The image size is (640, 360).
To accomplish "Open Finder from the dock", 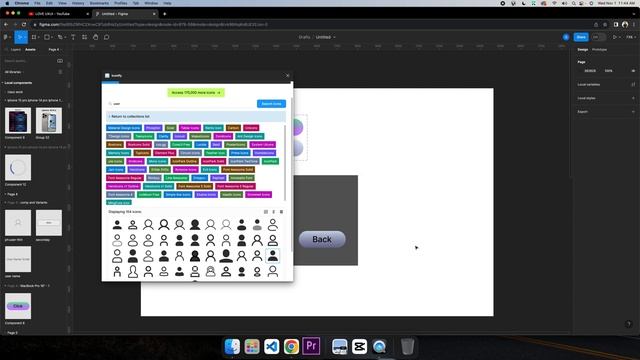I will (x=232, y=347).
